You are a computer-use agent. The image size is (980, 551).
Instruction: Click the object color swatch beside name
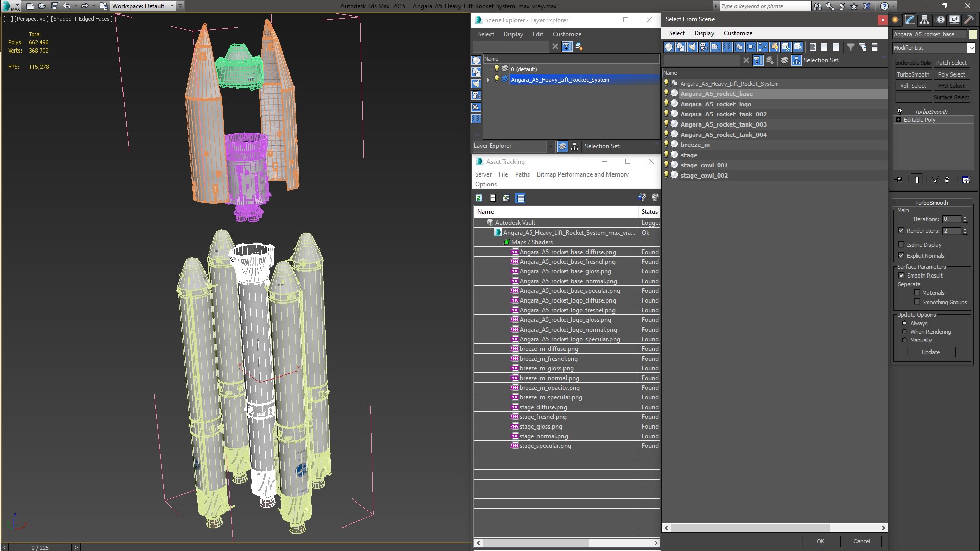[973, 34]
